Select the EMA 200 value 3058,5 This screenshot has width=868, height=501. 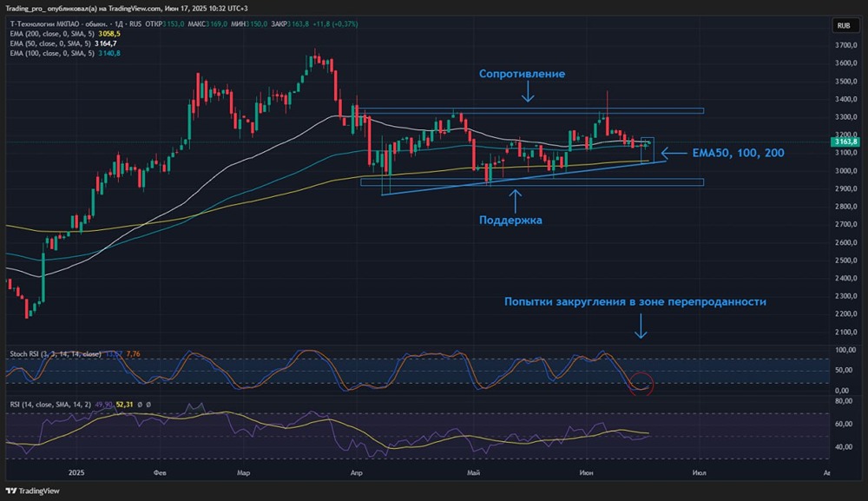(x=109, y=34)
